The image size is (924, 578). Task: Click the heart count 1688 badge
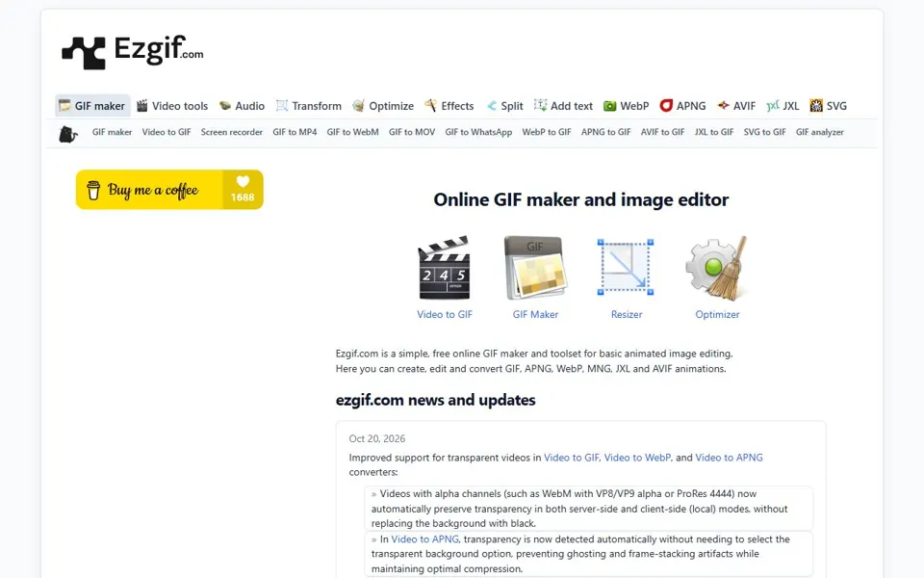pyautogui.click(x=243, y=190)
